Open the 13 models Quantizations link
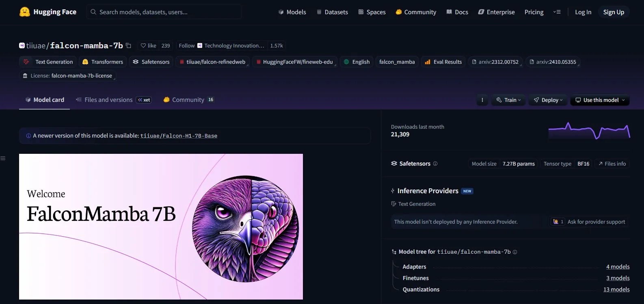The height and width of the screenshot is (304, 644). [616, 289]
